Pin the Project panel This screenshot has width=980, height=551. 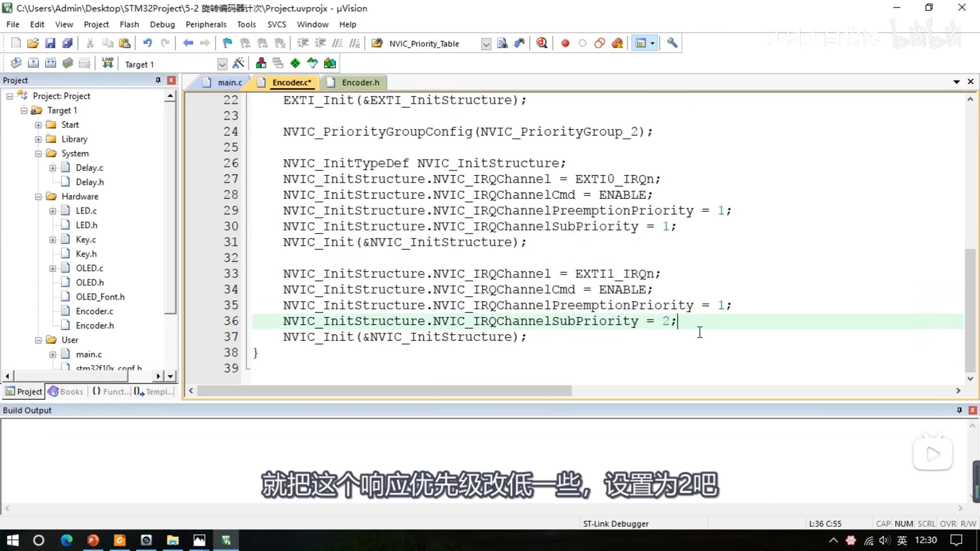coord(158,80)
